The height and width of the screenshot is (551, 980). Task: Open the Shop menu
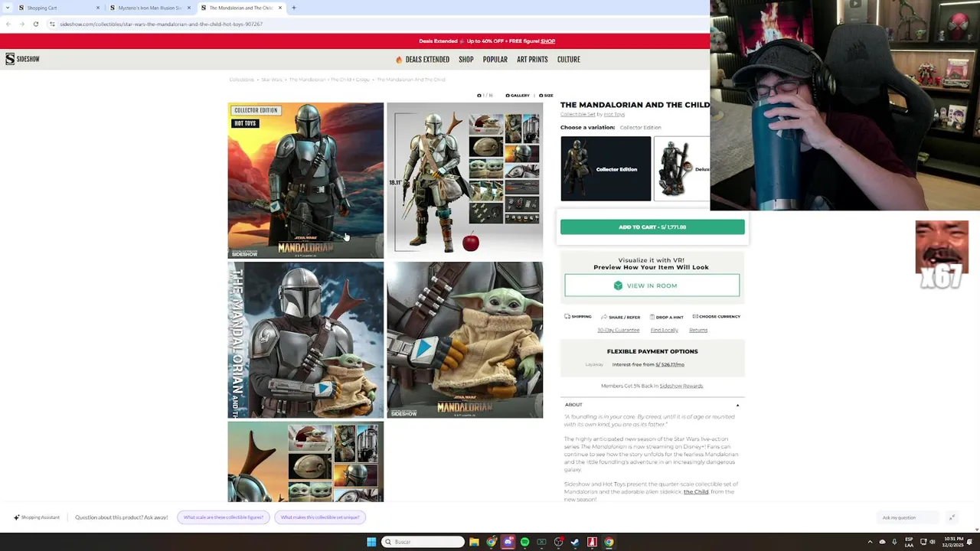pos(466,60)
